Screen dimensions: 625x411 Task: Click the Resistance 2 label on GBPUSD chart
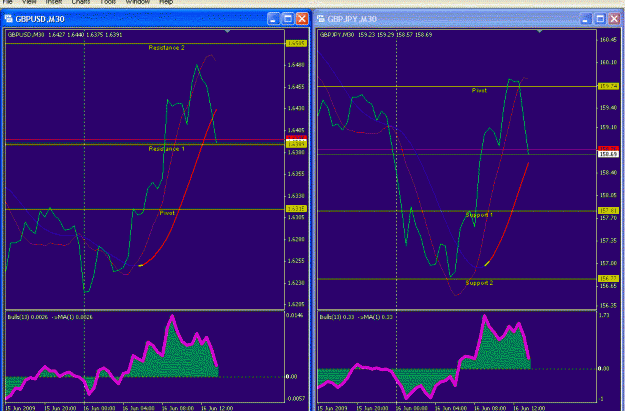166,47
